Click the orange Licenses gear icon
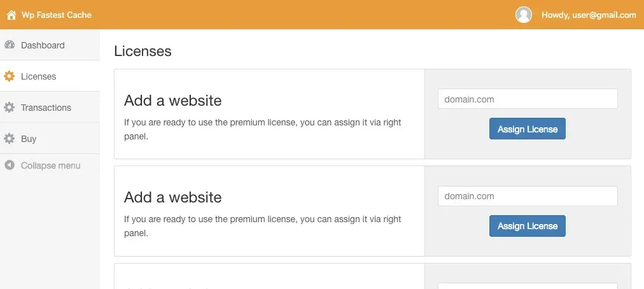The width and height of the screenshot is (644, 289). (9, 76)
